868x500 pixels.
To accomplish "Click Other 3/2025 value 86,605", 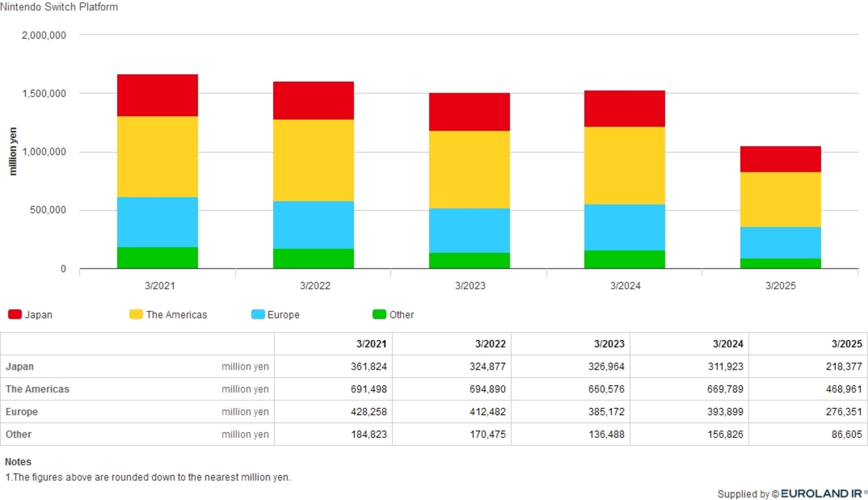I will [x=847, y=434].
